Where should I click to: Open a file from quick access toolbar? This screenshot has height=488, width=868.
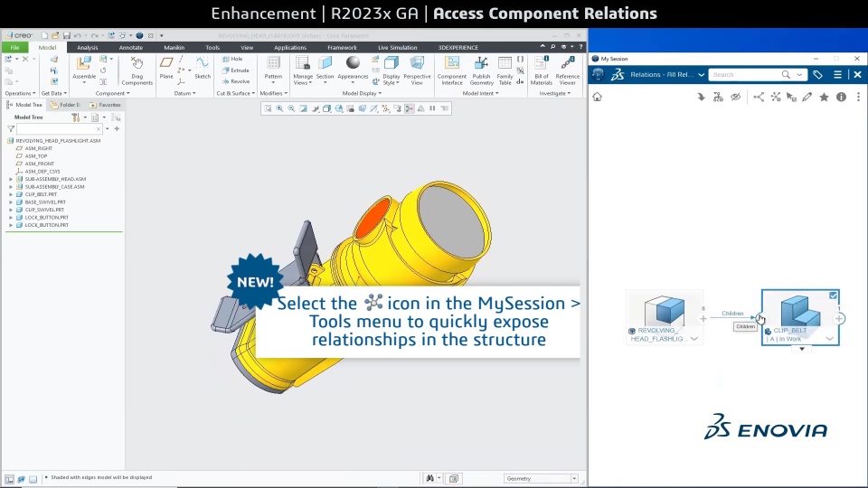tap(55, 35)
